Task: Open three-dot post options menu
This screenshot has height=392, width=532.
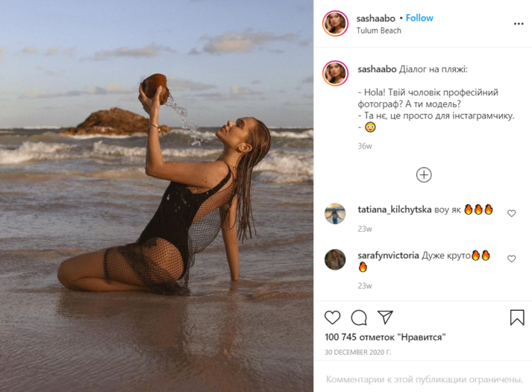Action: 519,24
